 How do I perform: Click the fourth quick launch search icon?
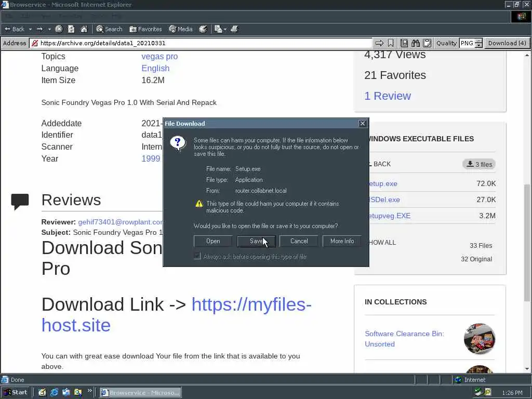(x=78, y=393)
